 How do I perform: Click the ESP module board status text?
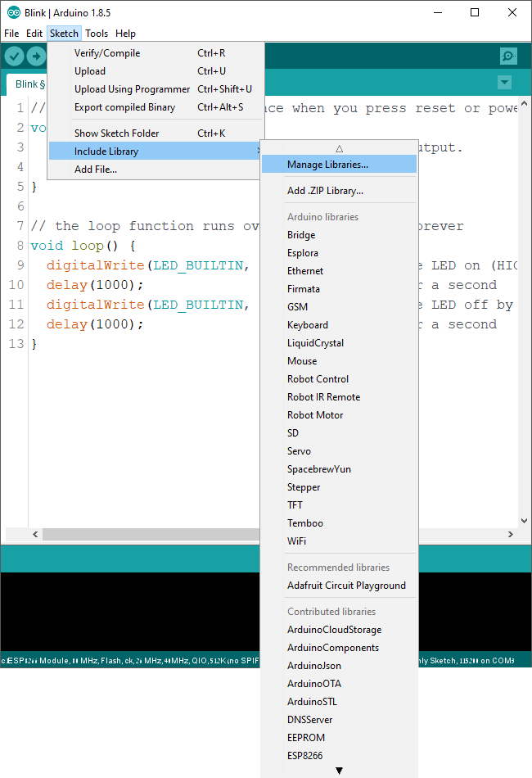(130, 660)
